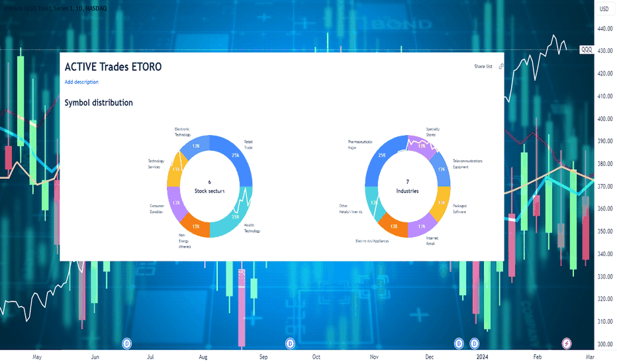
Task: Click the 'Health Technology' legend label
Action: click(252, 228)
